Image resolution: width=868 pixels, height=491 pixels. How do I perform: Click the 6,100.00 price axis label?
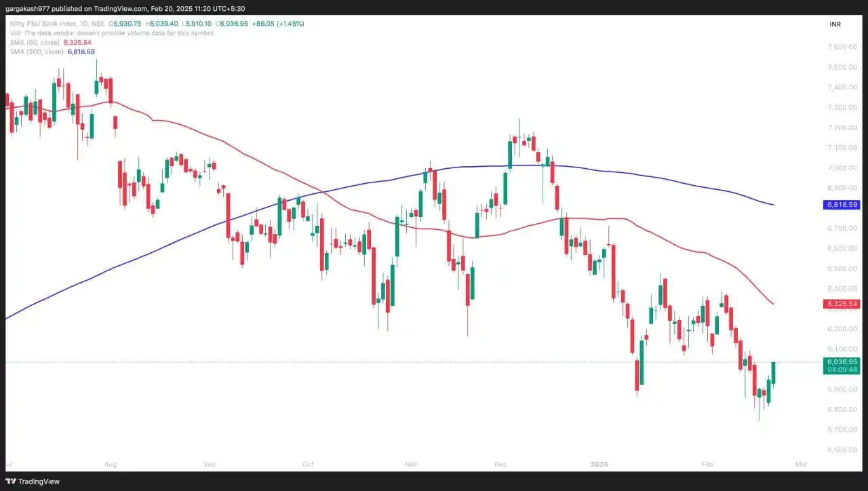pos(842,349)
